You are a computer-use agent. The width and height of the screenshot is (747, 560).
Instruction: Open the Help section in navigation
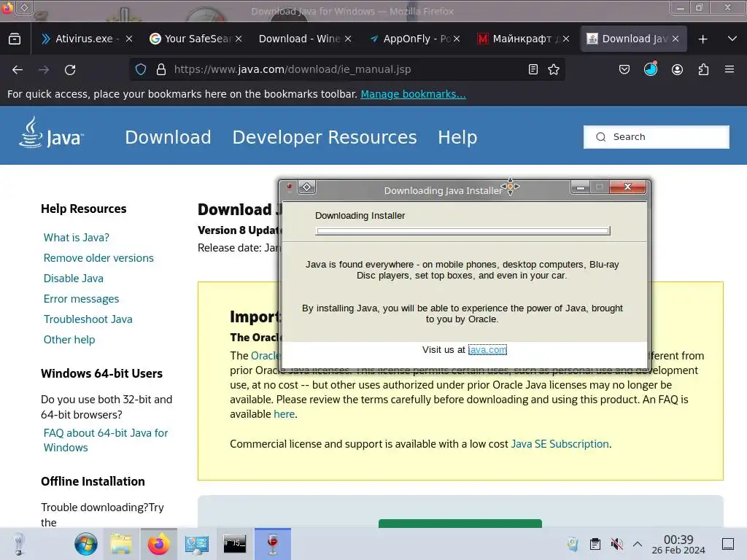[457, 137]
